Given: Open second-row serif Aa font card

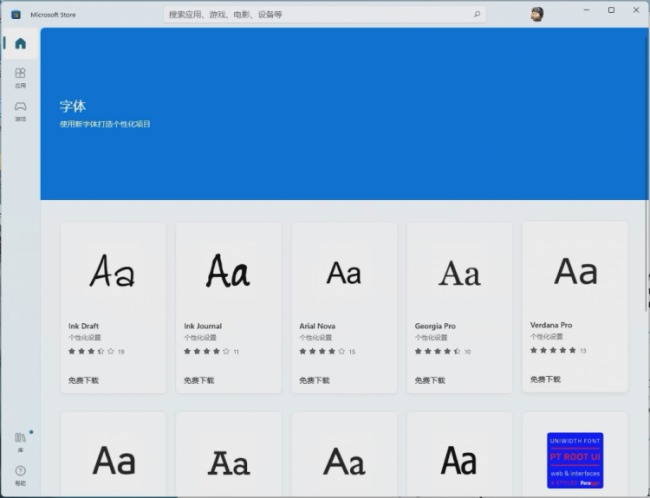Looking at the screenshot, I should [x=229, y=454].
